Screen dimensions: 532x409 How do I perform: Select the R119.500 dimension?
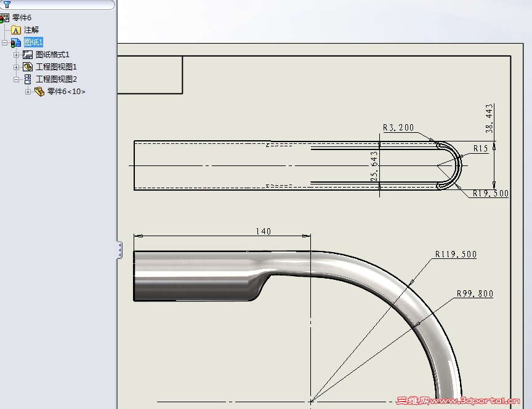(x=456, y=255)
